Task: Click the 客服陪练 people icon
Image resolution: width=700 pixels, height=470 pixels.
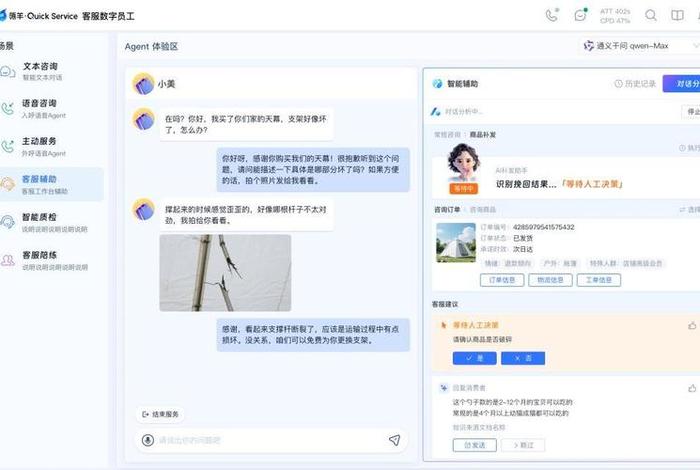Action: coord(8,260)
